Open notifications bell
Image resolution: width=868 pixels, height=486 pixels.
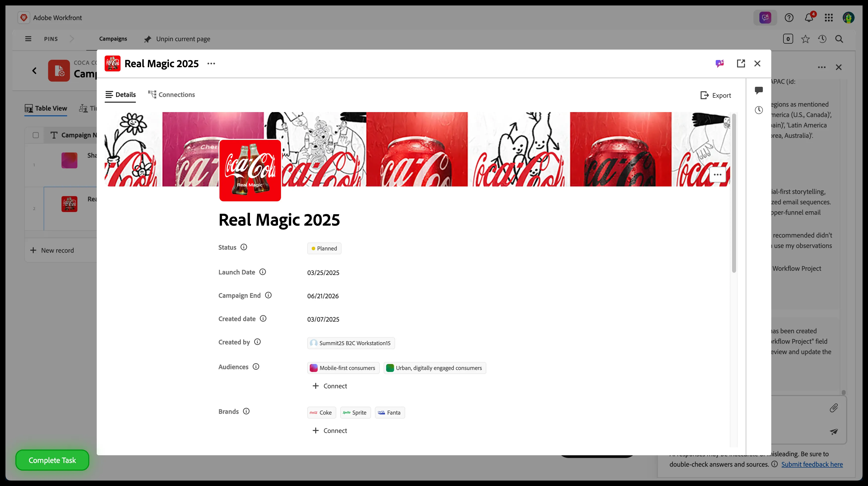pos(809,18)
